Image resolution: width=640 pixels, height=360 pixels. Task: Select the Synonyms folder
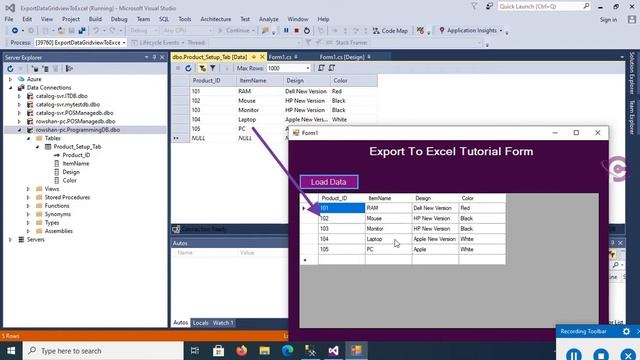coord(58,214)
